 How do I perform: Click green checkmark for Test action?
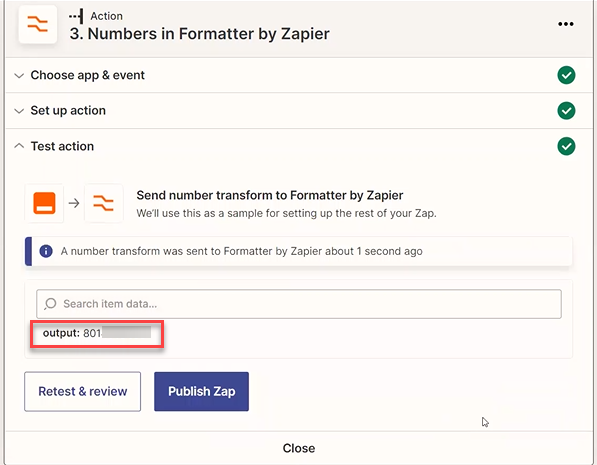point(566,146)
